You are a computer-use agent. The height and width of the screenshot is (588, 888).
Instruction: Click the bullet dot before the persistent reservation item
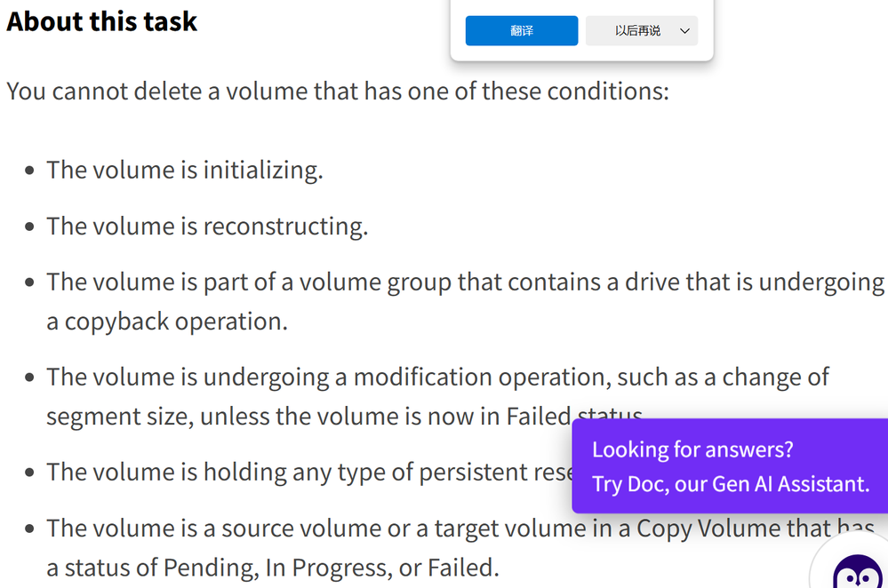30,473
